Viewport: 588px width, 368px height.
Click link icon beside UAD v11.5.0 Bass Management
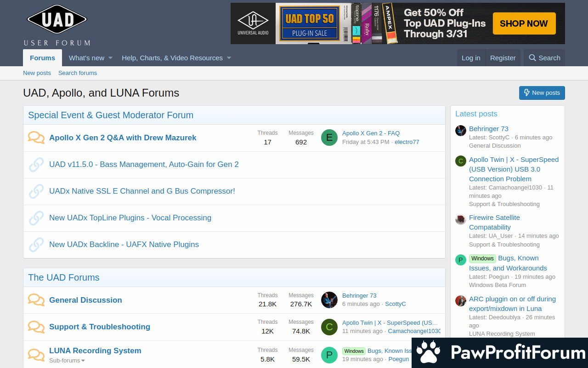click(36, 164)
